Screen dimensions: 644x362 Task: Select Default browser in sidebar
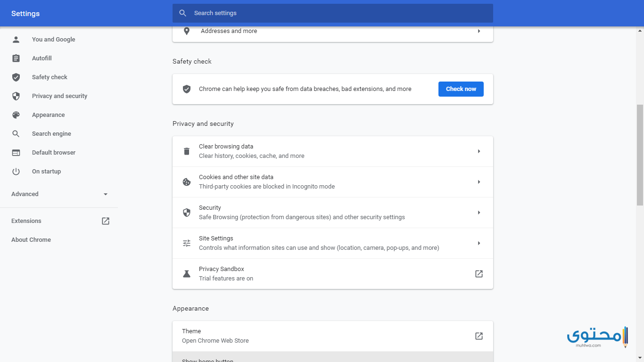[x=54, y=153]
